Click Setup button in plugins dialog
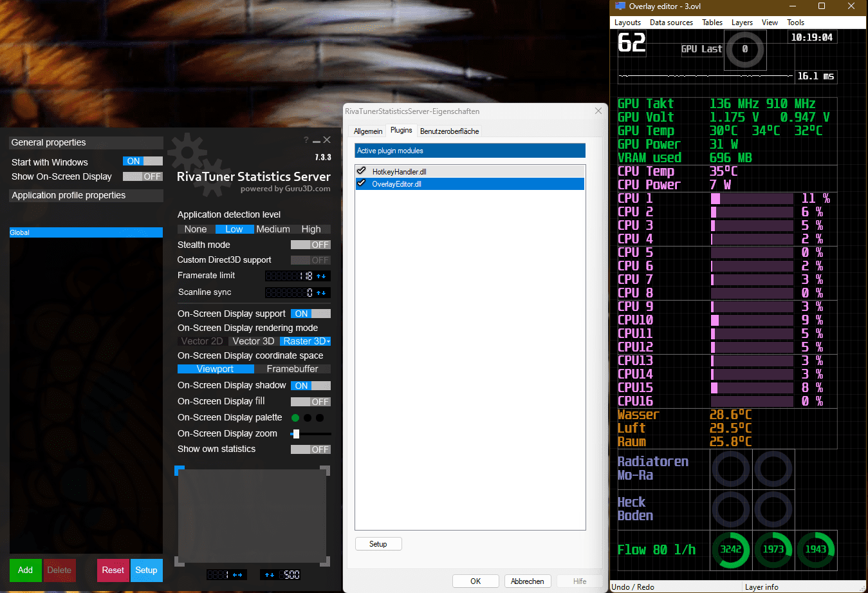Image resolution: width=868 pixels, height=593 pixels. 378,544
